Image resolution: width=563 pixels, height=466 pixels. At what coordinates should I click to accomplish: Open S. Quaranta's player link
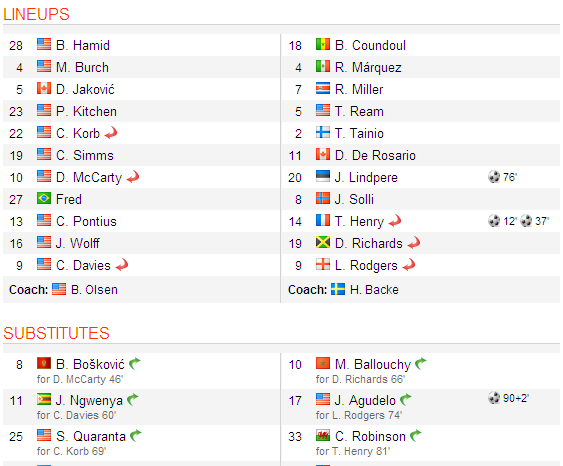click(91, 436)
